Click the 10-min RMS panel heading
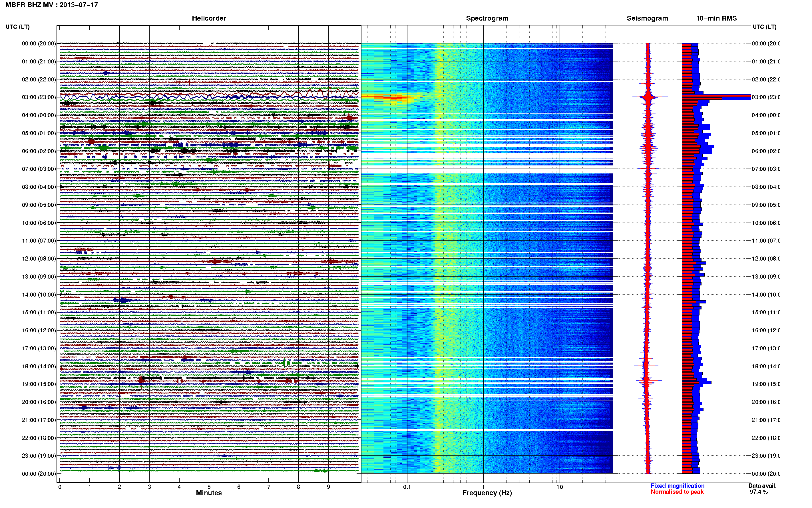 (716, 19)
